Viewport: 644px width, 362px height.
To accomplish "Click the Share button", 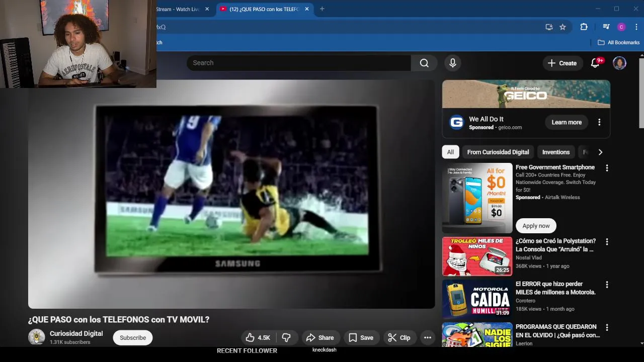I will 320,338.
